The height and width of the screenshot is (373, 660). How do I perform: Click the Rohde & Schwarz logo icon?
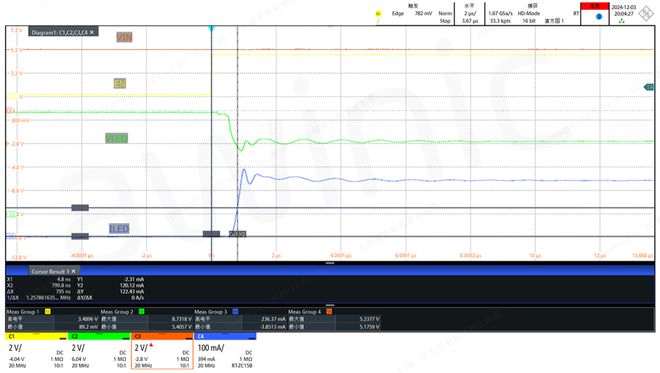(x=647, y=13)
